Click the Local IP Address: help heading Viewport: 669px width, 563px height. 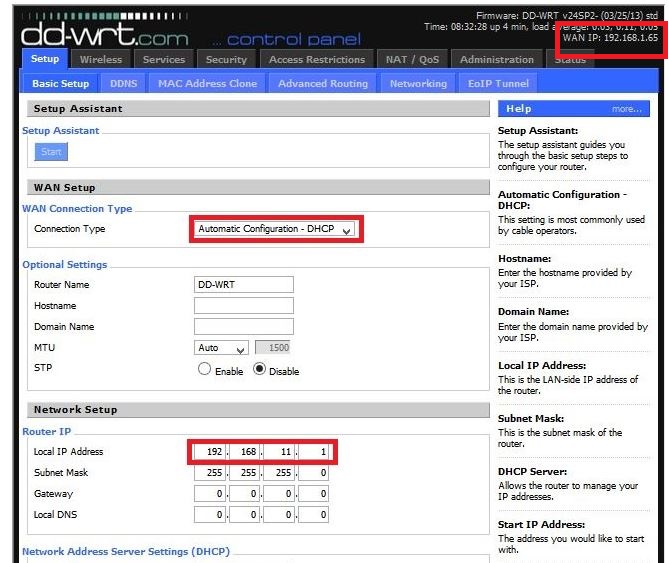542,366
